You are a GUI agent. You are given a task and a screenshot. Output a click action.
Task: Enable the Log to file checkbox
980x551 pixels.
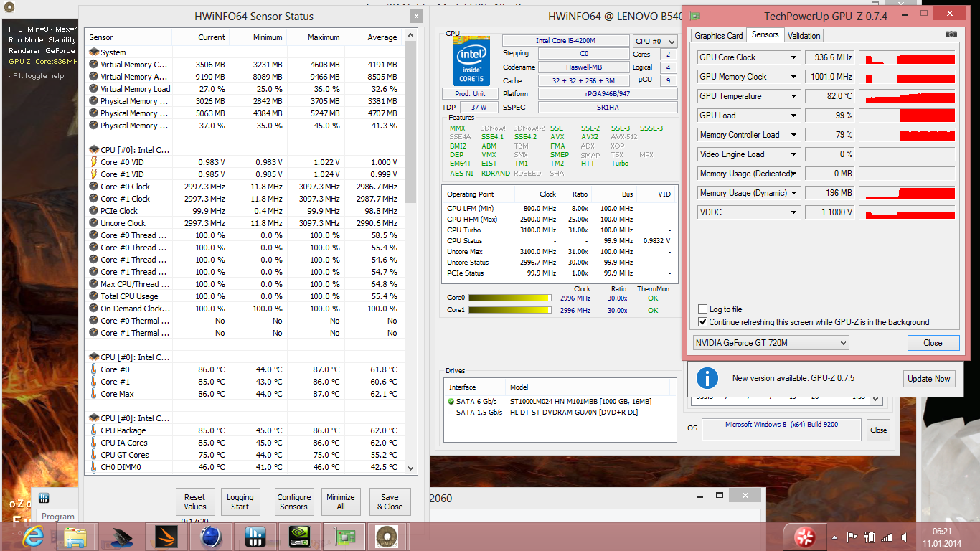(702, 309)
